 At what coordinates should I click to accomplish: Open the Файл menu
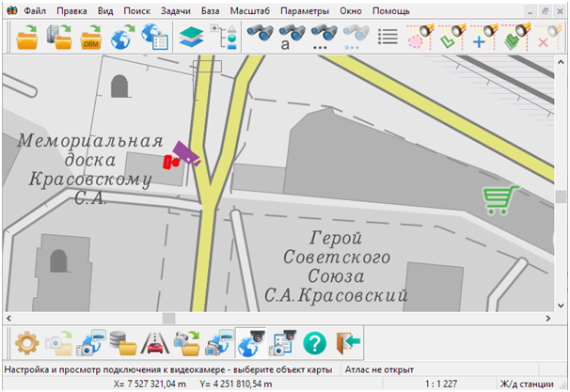tap(36, 9)
